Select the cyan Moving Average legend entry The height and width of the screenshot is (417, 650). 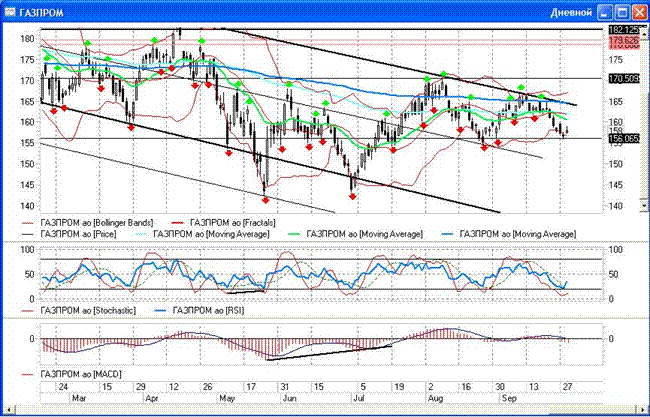coord(202,234)
